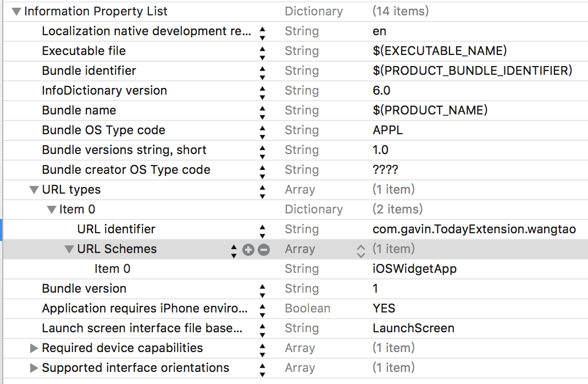Select the com.gavin.TodayExtension.wangtao value
The height and width of the screenshot is (384, 588).
click(x=474, y=229)
